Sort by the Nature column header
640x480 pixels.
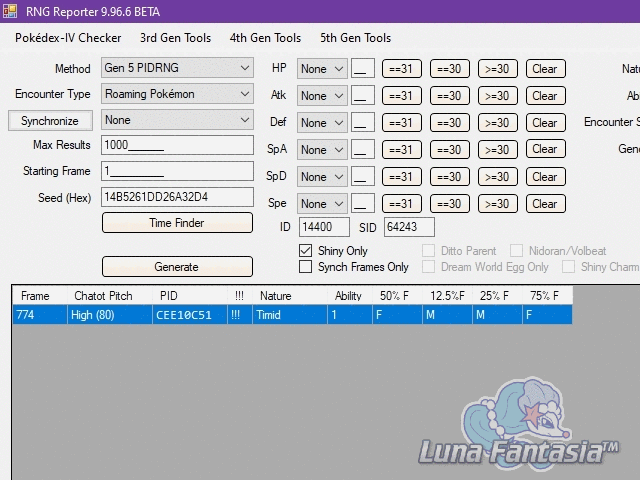(289, 296)
